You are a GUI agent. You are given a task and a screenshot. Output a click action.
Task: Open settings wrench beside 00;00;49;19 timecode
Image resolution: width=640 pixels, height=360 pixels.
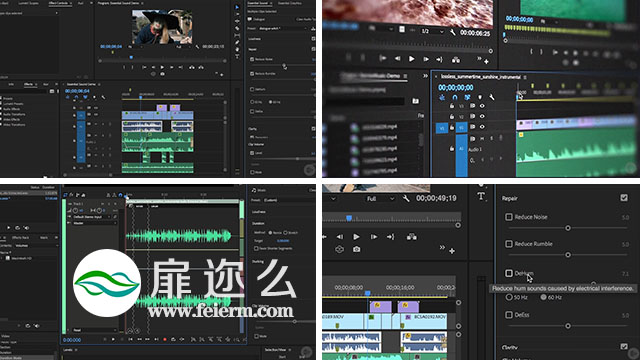(406, 198)
